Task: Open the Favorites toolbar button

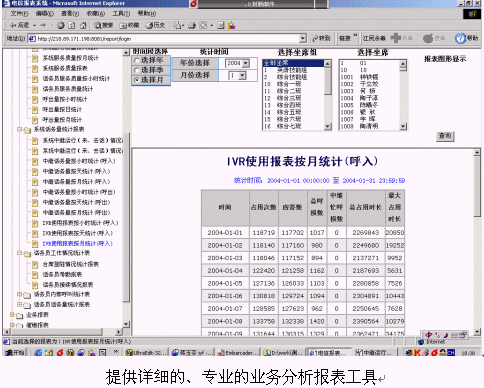Action: (130, 25)
